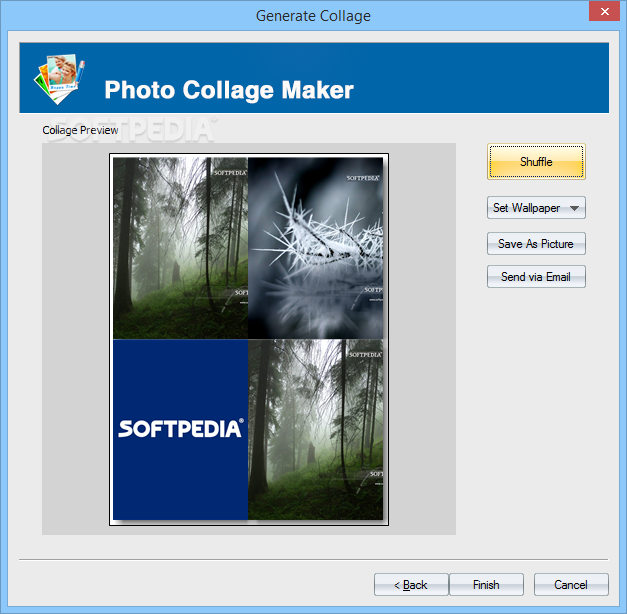
Task: Click the Photo Collage Maker logo icon
Action: click(x=60, y=79)
